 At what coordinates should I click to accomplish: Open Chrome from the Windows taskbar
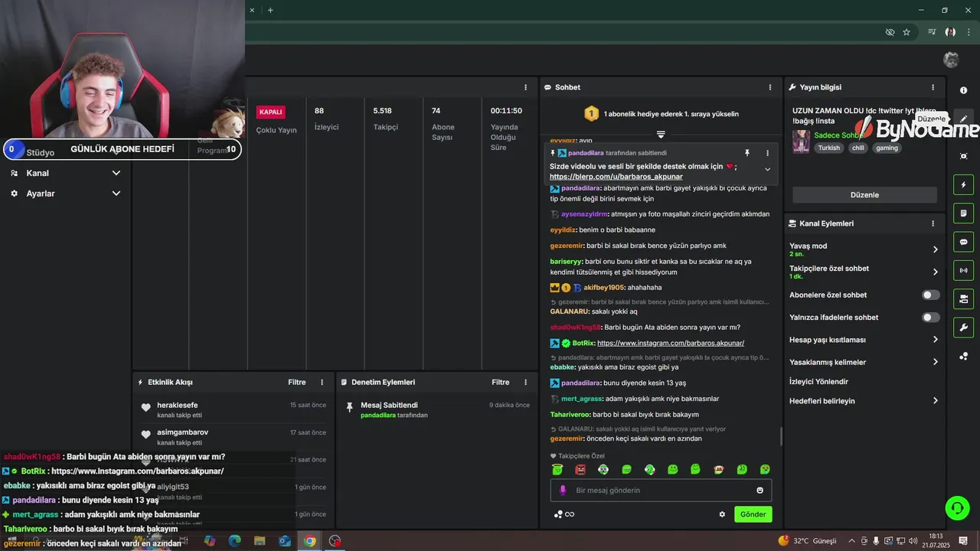coord(309,541)
